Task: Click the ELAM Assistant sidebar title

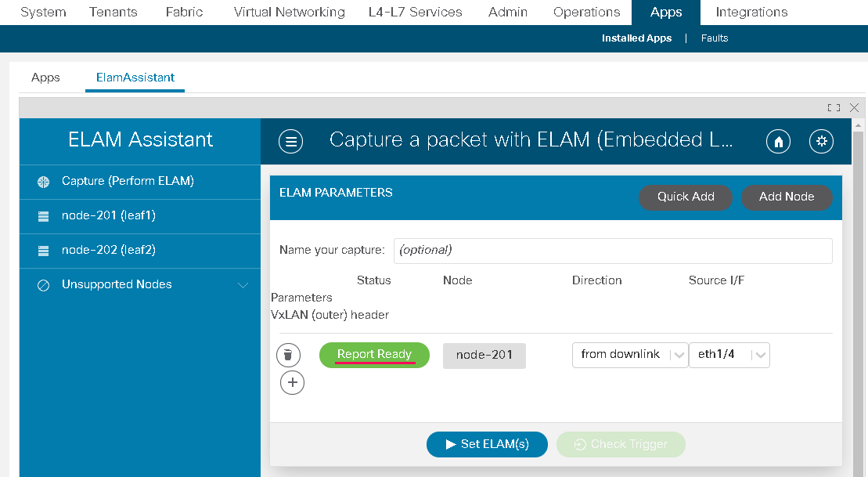Action: (141, 140)
